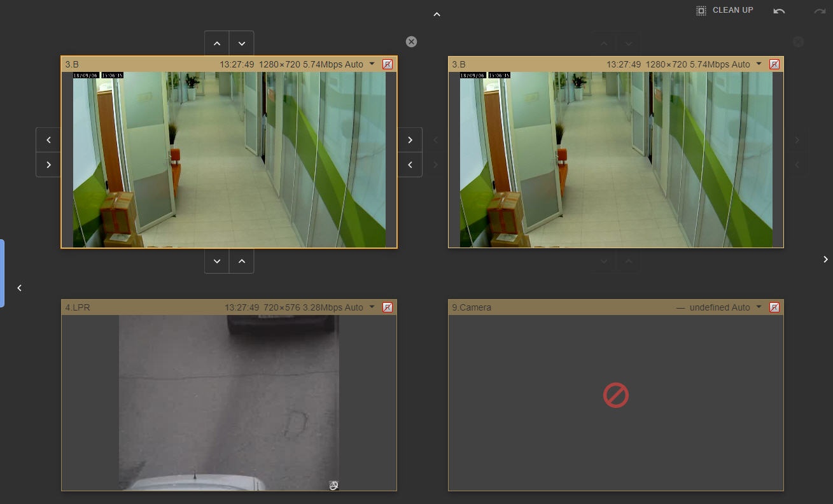This screenshot has height=504, width=833.
Task: Click 1280×720 5.74Mbps Auto in the top-right cell header
Action: coord(698,64)
